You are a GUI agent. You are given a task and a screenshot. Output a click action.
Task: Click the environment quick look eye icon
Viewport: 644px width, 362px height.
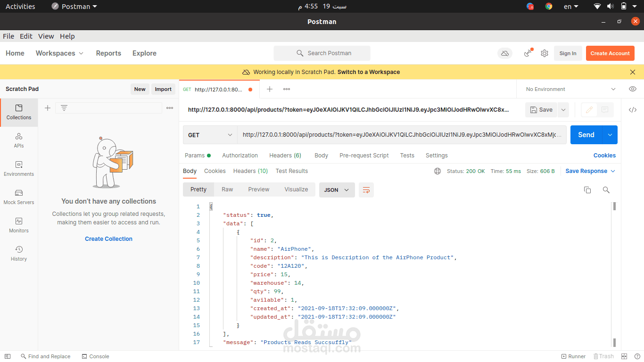[633, 89]
